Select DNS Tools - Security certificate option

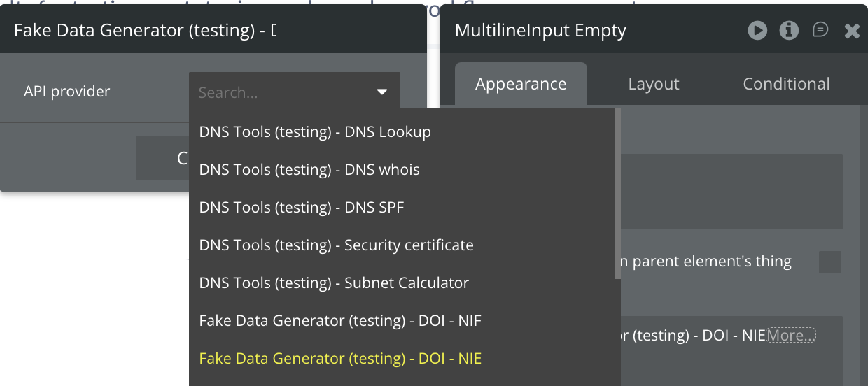336,245
